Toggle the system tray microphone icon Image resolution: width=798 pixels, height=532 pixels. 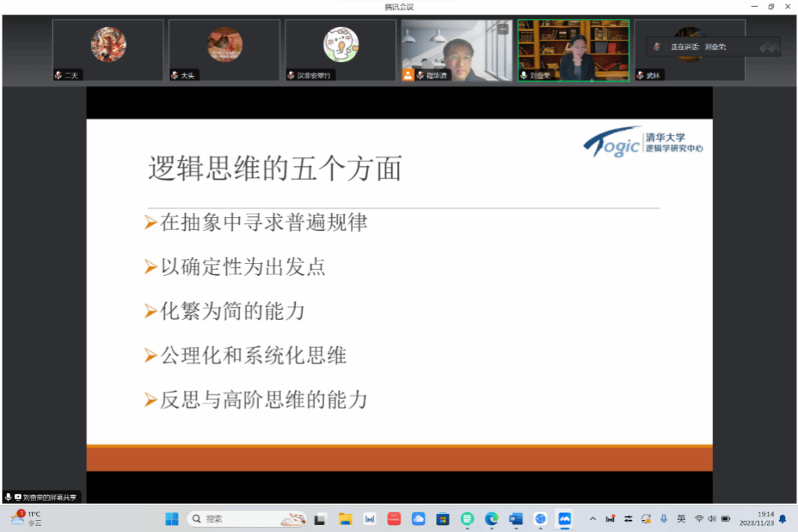coord(664,519)
